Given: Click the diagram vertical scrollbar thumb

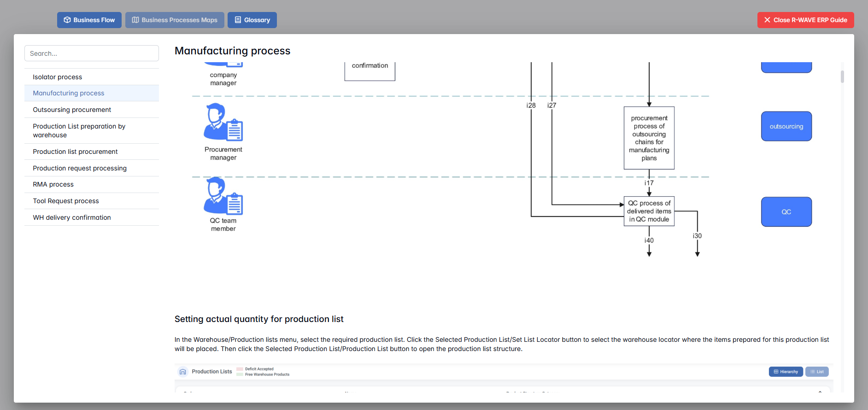Looking at the screenshot, I should tap(842, 76).
